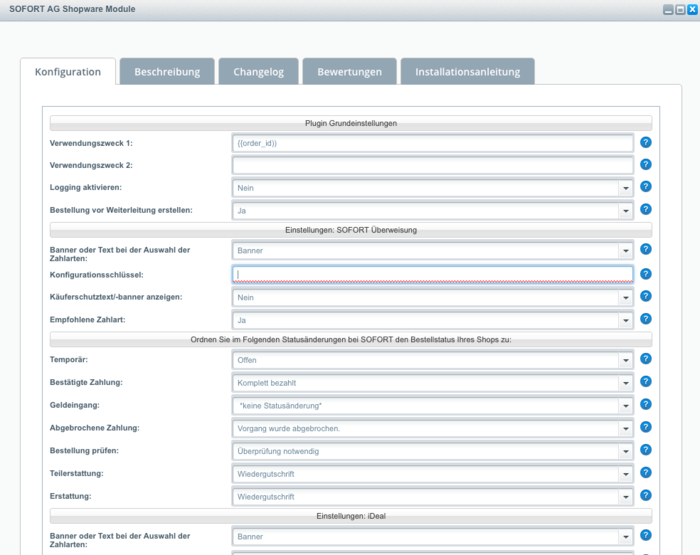The height and width of the screenshot is (555, 700).
Task: Click the Ordnen Sie im Folgenden Statusänderungen header
Action: pos(351,340)
